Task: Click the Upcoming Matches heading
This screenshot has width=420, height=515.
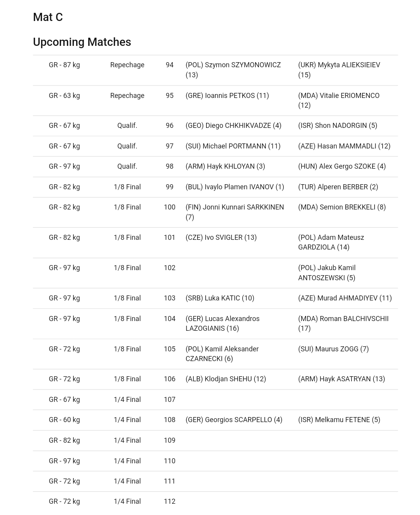Action: [82, 42]
